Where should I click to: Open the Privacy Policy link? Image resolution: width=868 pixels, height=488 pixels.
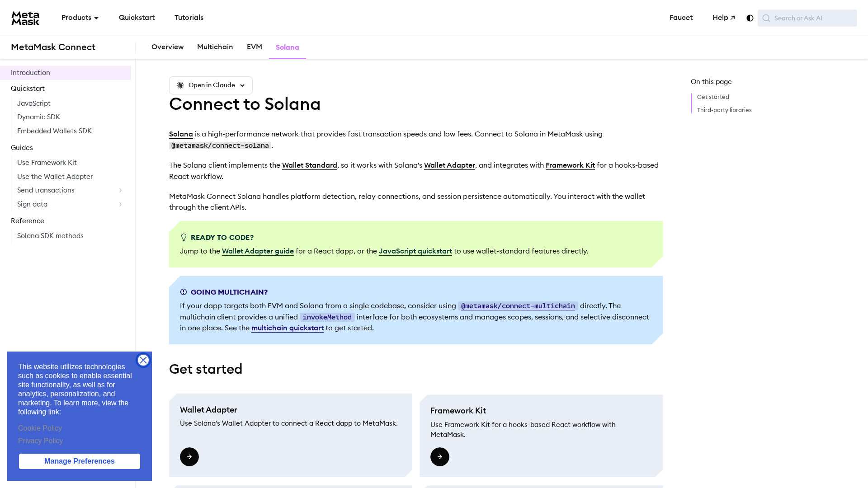pyautogui.click(x=41, y=441)
